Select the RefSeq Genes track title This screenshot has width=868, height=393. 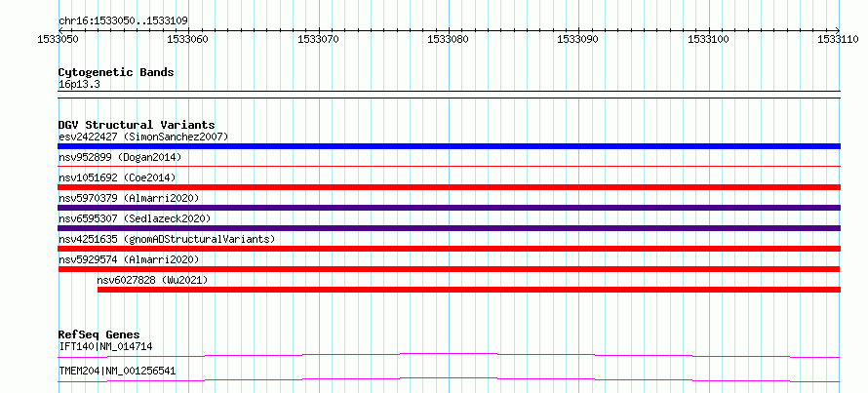(x=99, y=334)
